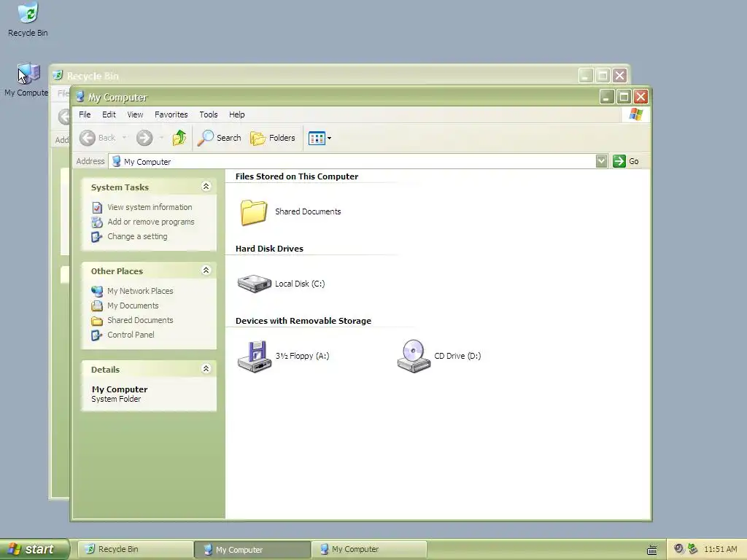Image resolution: width=747 pixels, height=560 pixels.
Task: Click the 11:51 AM clock
Action: click(x=720, y=549)
